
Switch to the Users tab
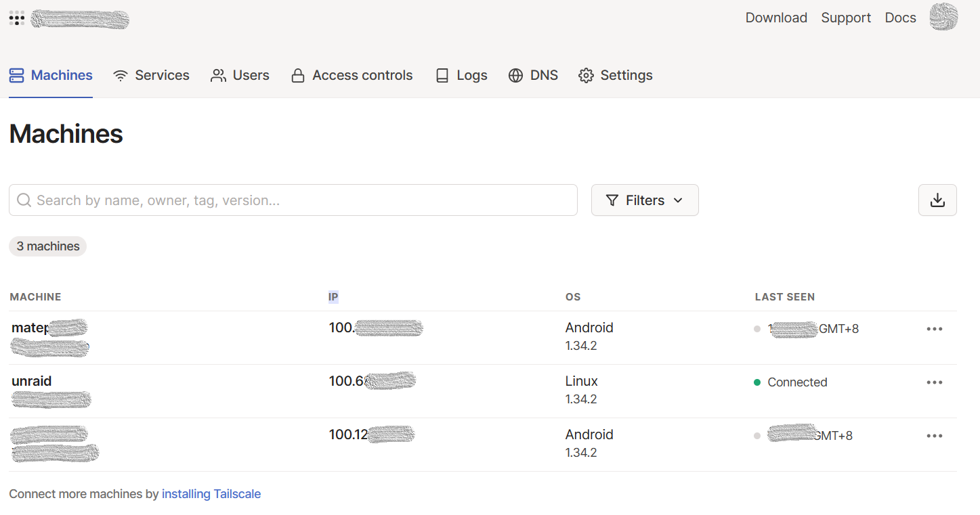tap(240, 75)
